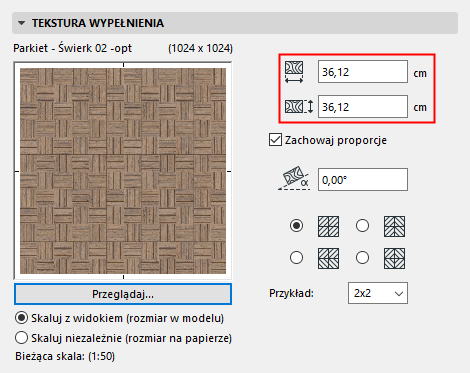Select Skaluj niezależnie radio option
470x373 pixels.
pos(21,338)
